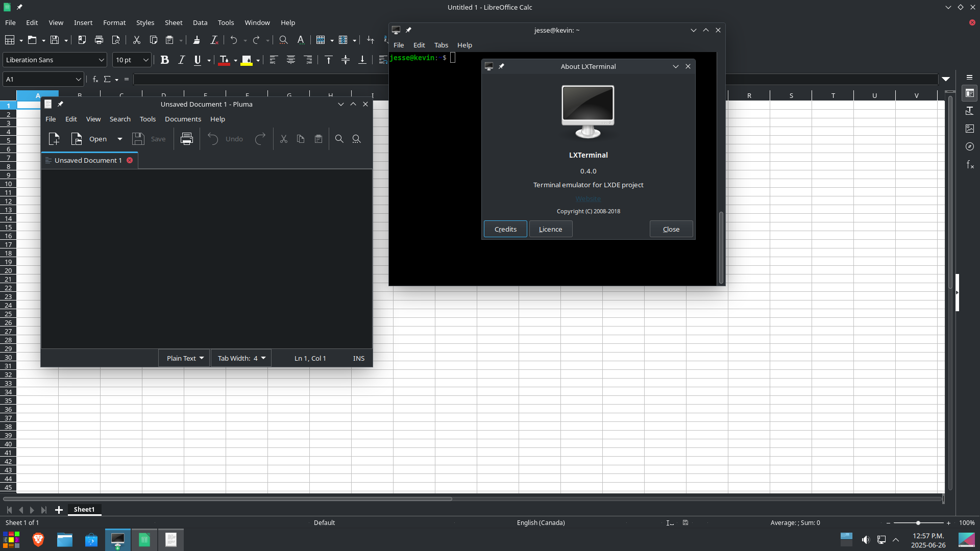Click Find and Replace icon in Pluma
The image size is (980, 551).
click(x=356, y=139)
